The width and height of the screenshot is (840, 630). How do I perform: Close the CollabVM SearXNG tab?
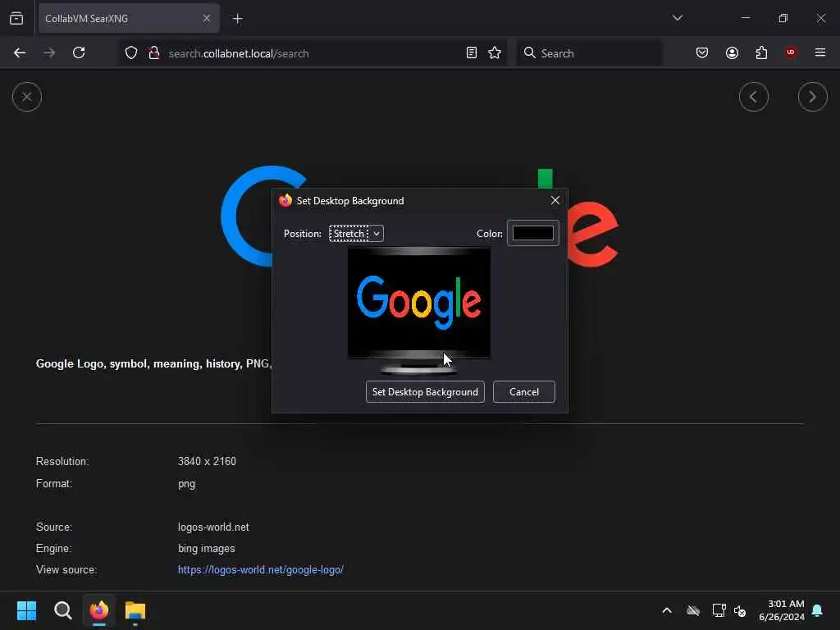point(207,18)
